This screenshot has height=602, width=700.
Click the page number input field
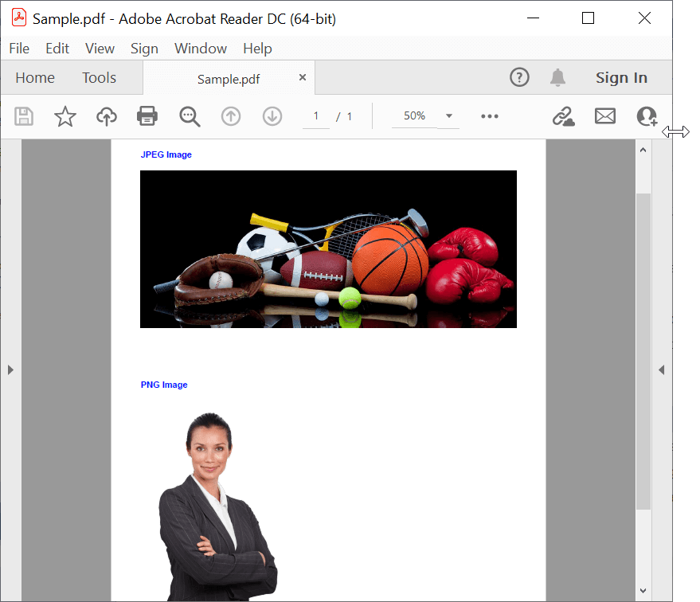pyautogui.click(x=316, y=116)
